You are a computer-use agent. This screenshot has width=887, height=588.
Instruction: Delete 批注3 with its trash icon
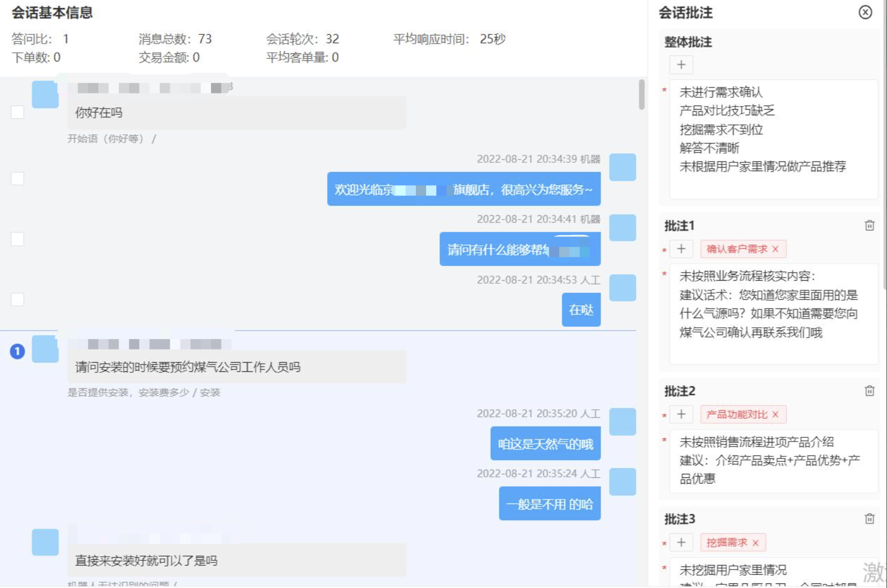869,519
